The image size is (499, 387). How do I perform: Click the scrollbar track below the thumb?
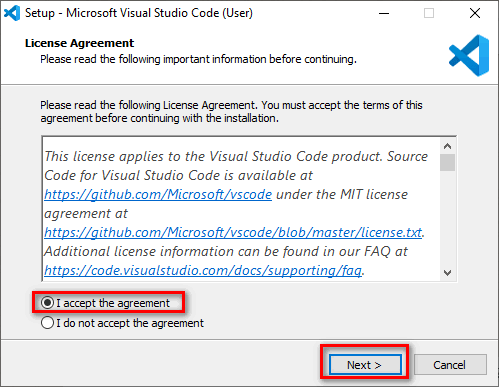pos(447,218)
